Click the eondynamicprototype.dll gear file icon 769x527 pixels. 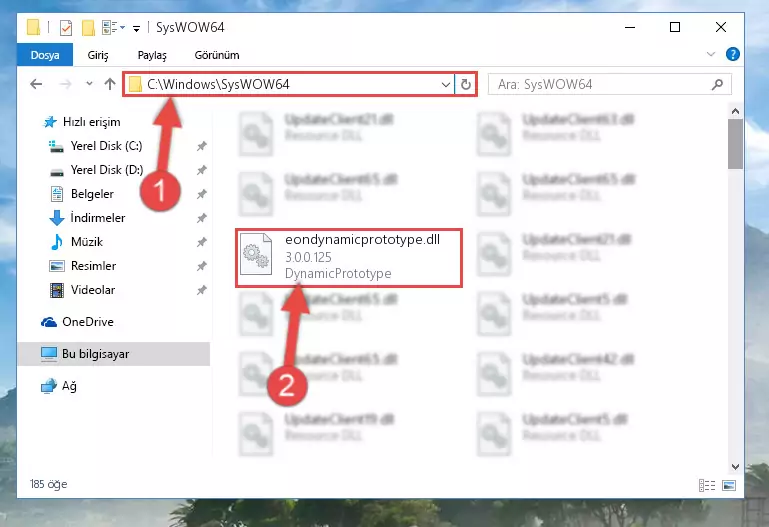point(256,255)
